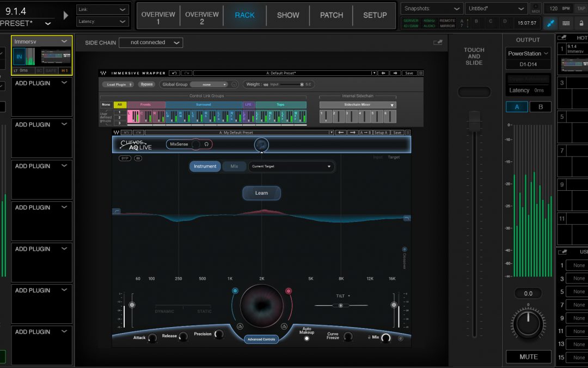Open the PowerStation output dropdown

pyautogui.click(x=528, y=53)
